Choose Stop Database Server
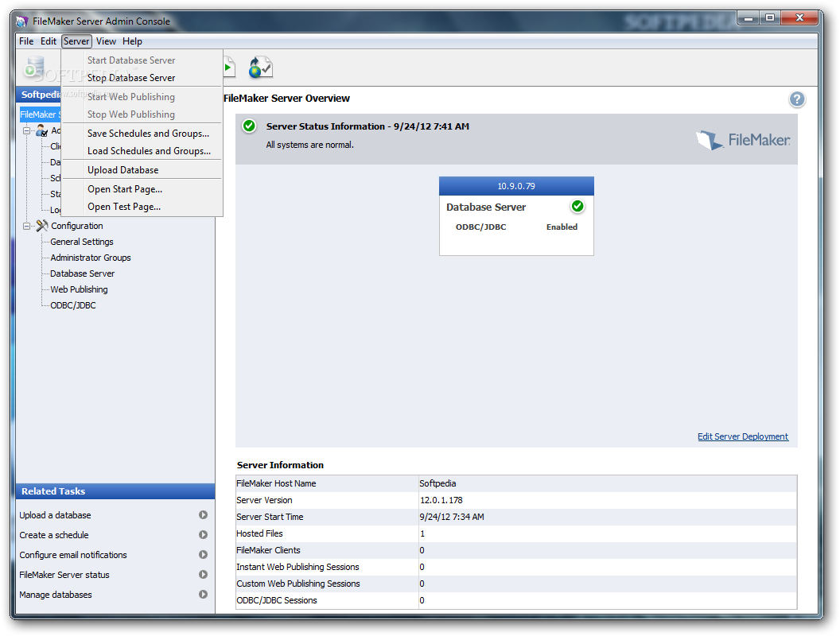840x636 pixels. [x=142, y=78]
